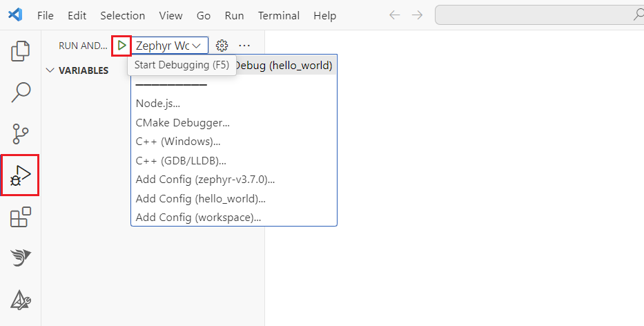
Task: Open the Zephyr debug configuration dropdown
Action: pos(170,46)
